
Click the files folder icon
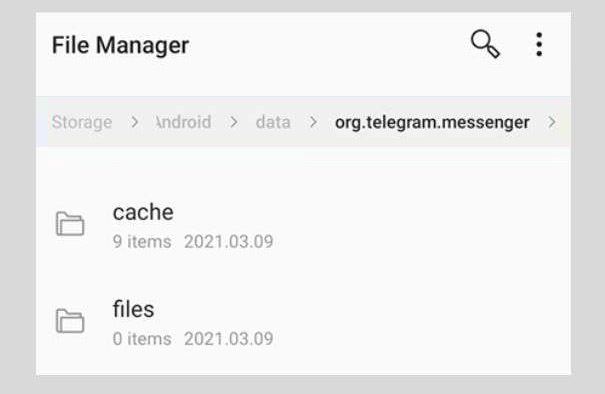70,321
